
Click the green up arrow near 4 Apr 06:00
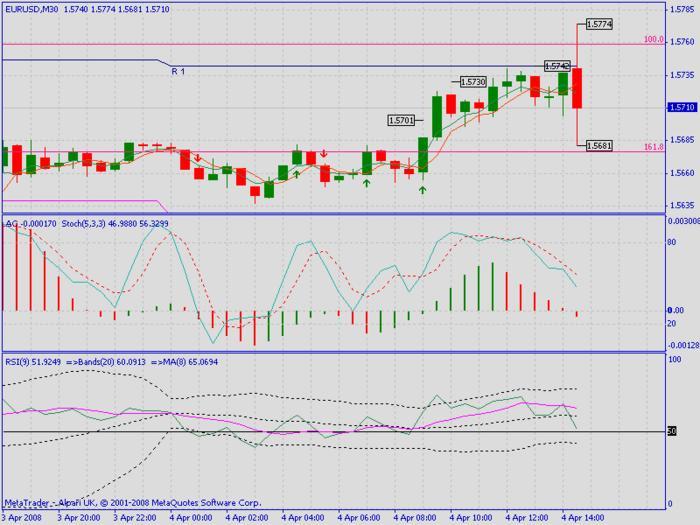[x=367, y=182]
